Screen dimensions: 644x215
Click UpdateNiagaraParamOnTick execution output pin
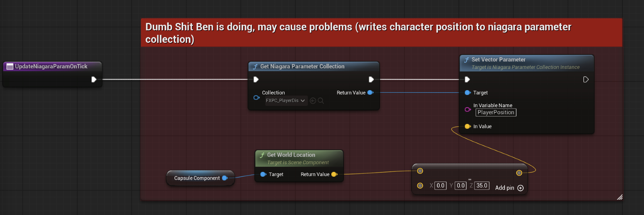94,79
